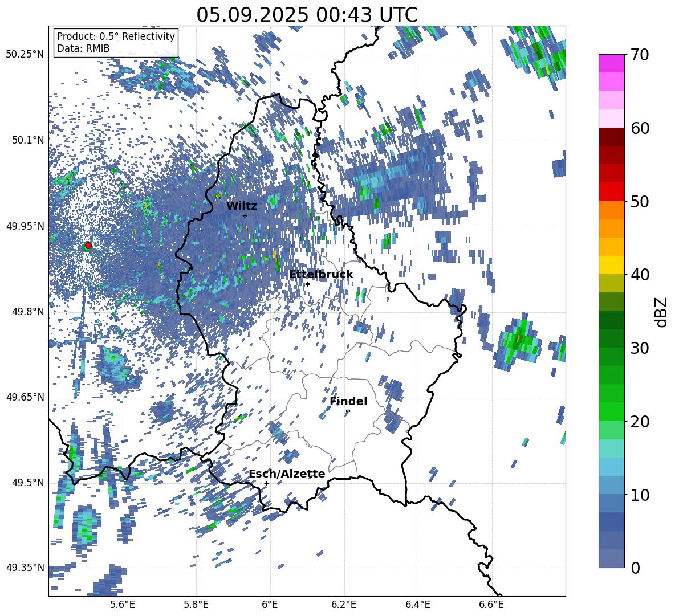The image size is (675, 616).
Task: Click the 49.5°N latitude label
Action: click(x=27, y=482)
